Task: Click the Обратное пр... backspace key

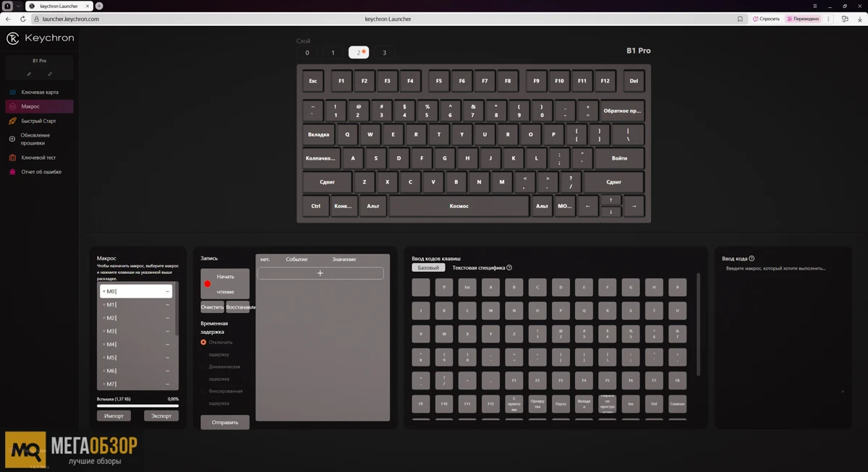Action: (622, 111)
